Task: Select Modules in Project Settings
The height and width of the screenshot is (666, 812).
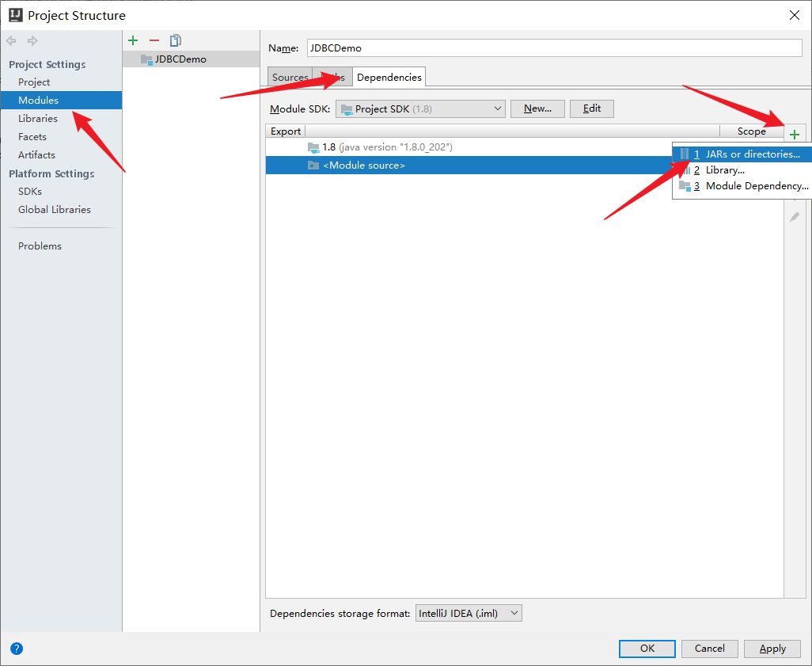Action: 61,100
